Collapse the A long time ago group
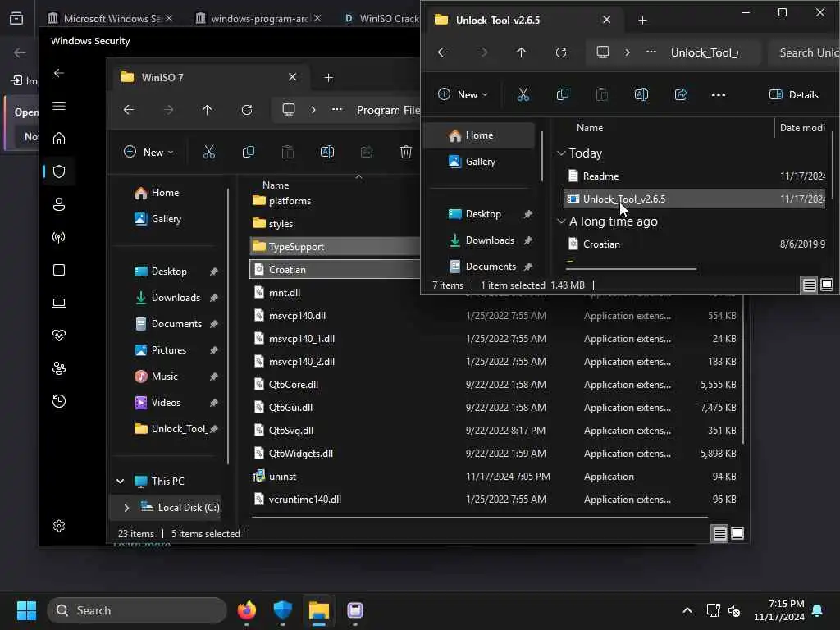The height and width of the screenshot is (630, 840). (561, 221)
